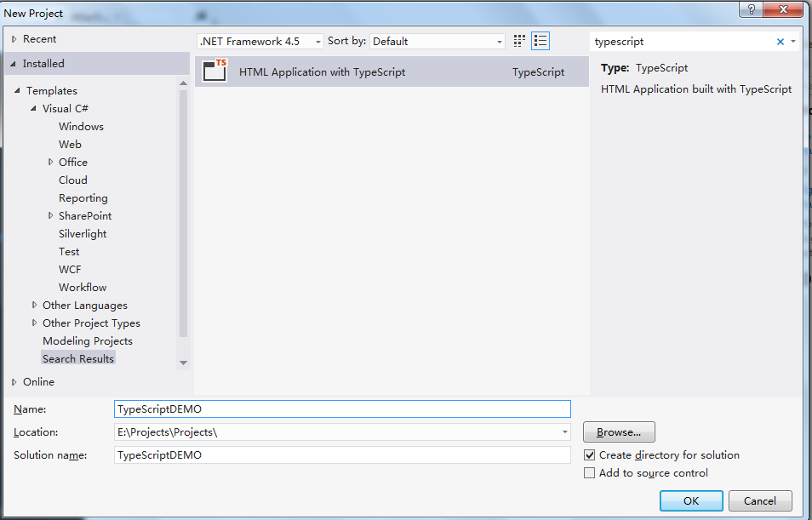Image resolution: width=812 pixels, height=520 pixels.
Task: Click the tree scrollbar thumb
Action: 183,214
